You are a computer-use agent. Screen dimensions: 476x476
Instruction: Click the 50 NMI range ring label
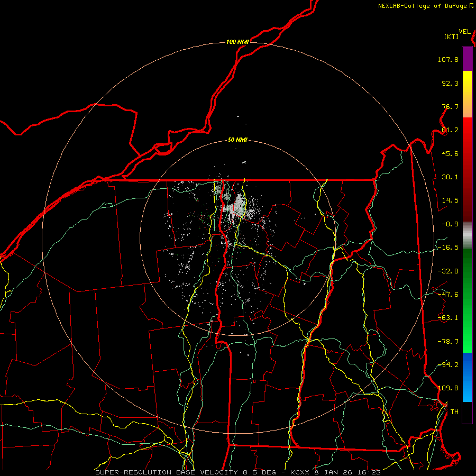click(237, 140)
